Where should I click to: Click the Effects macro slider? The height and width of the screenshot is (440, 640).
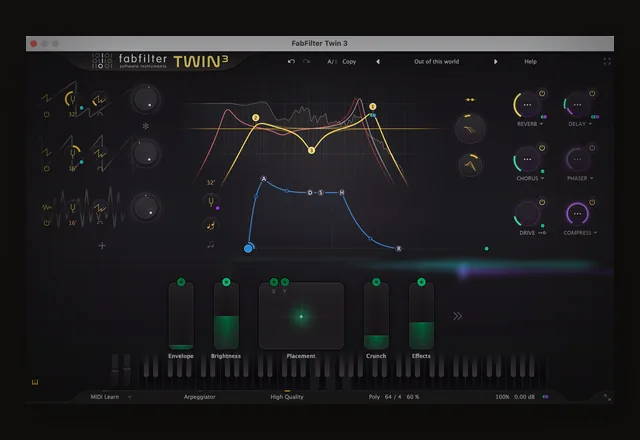[421, 316]
